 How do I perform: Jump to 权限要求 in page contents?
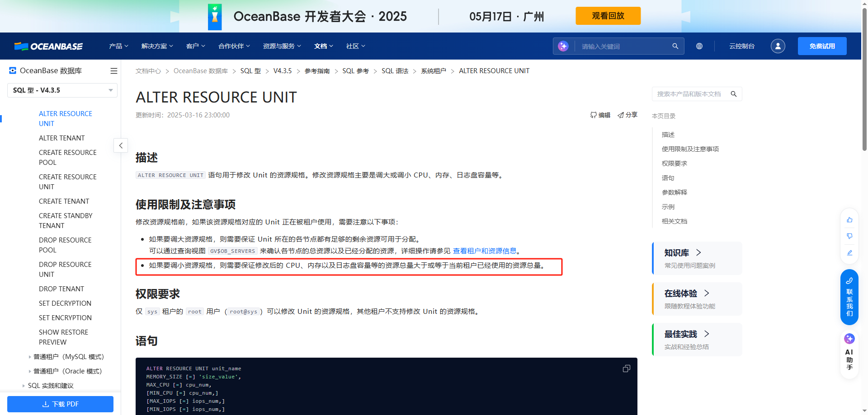click(x=675, y=163)
